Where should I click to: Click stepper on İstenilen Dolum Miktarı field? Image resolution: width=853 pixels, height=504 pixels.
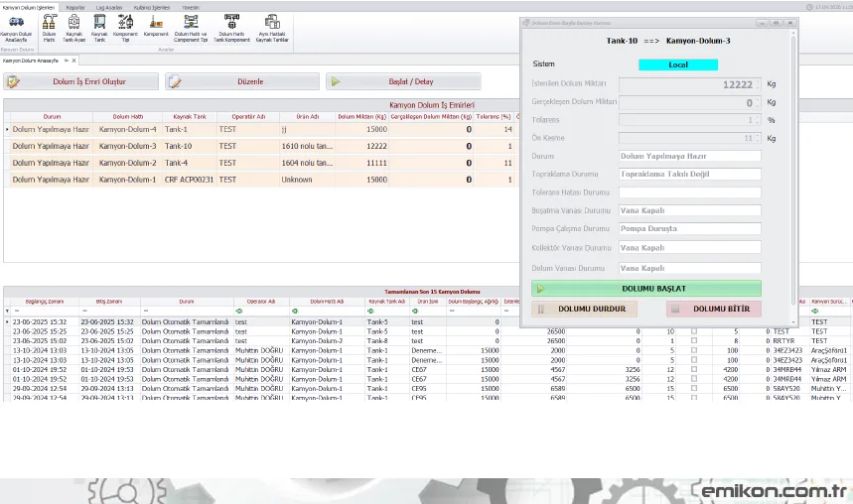pos(758,84)
